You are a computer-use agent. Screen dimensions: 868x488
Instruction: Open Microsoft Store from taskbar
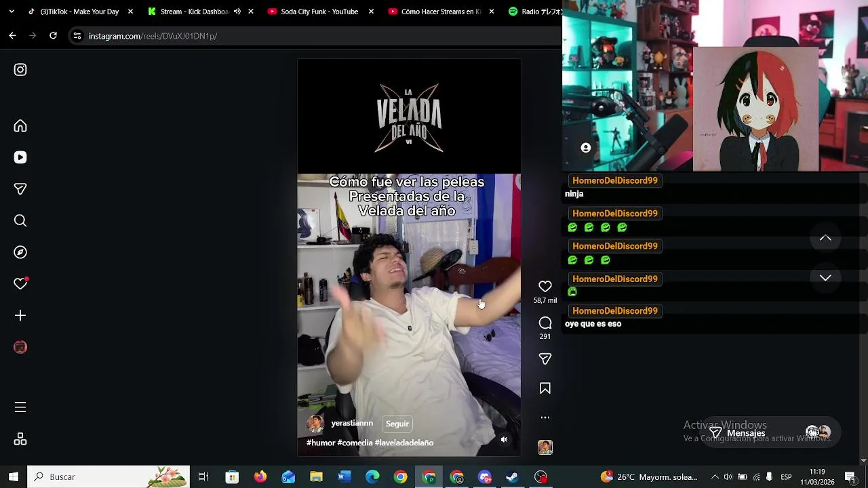232,476
